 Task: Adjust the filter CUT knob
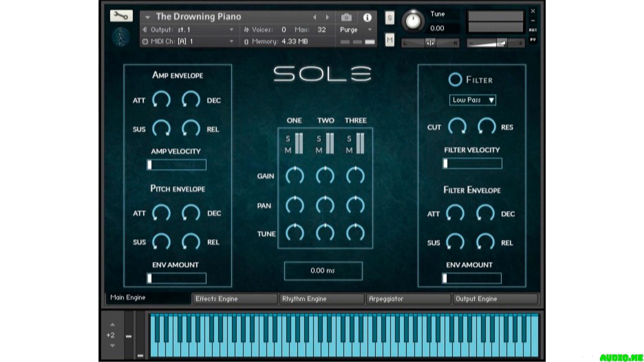click(x=457, y=126)
